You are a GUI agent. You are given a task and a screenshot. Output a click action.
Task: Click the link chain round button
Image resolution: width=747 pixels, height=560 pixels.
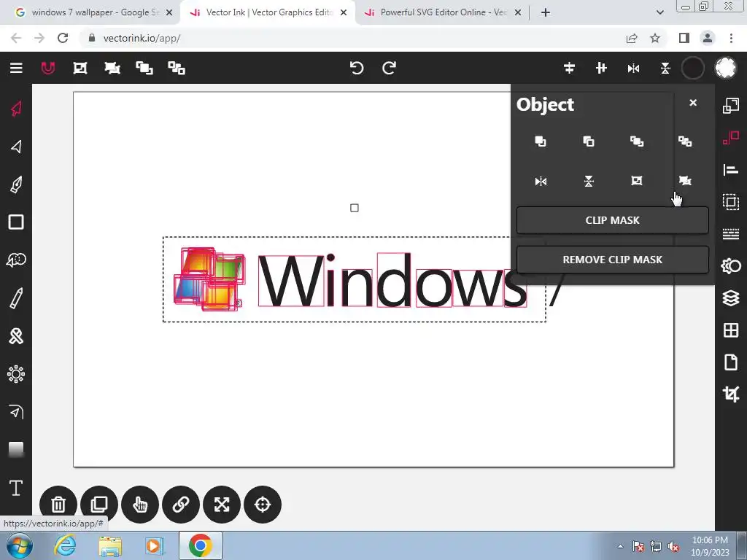[x=181, y=505]
